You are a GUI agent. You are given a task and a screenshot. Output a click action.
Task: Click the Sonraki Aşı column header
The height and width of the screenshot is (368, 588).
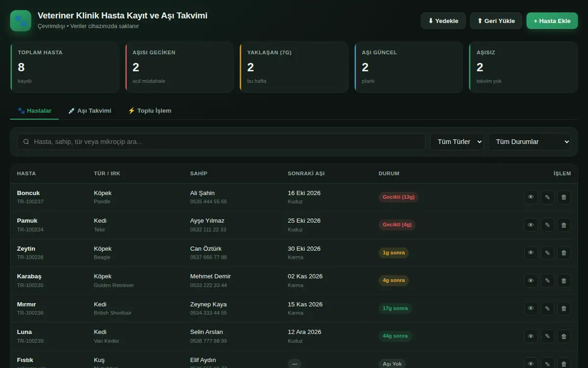306,174
